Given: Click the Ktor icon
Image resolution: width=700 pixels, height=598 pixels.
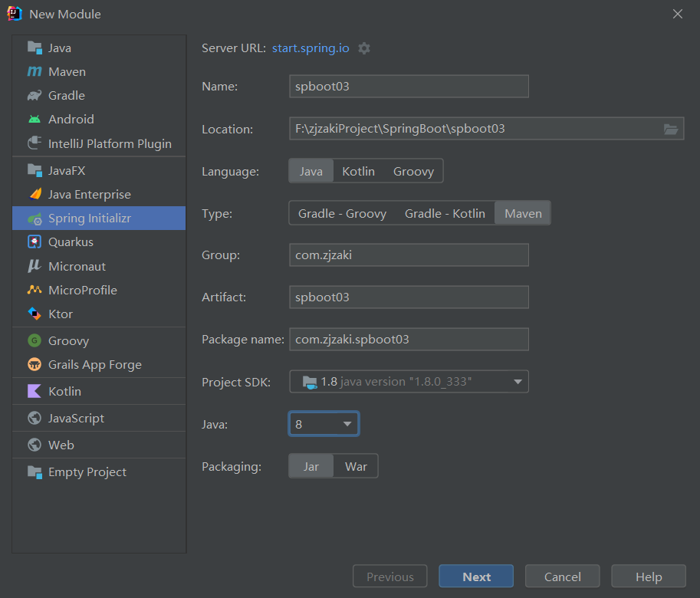Looking at the screenshot, I should [35, 314].
